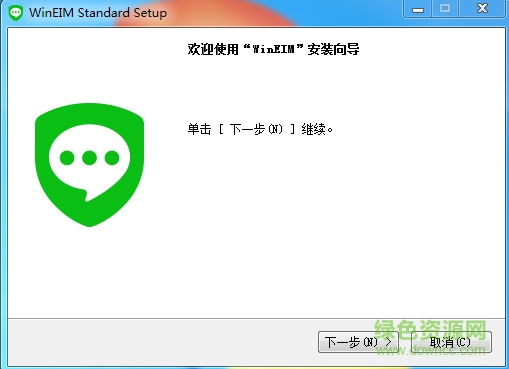Close the WinEIM Standard Setup window

(482, 9)
